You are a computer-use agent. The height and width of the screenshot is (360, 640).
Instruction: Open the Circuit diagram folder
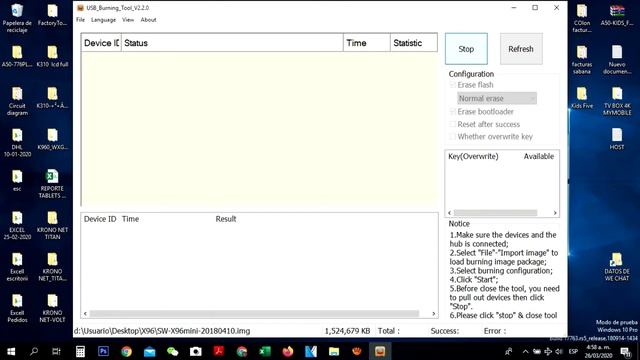[17, 101]
